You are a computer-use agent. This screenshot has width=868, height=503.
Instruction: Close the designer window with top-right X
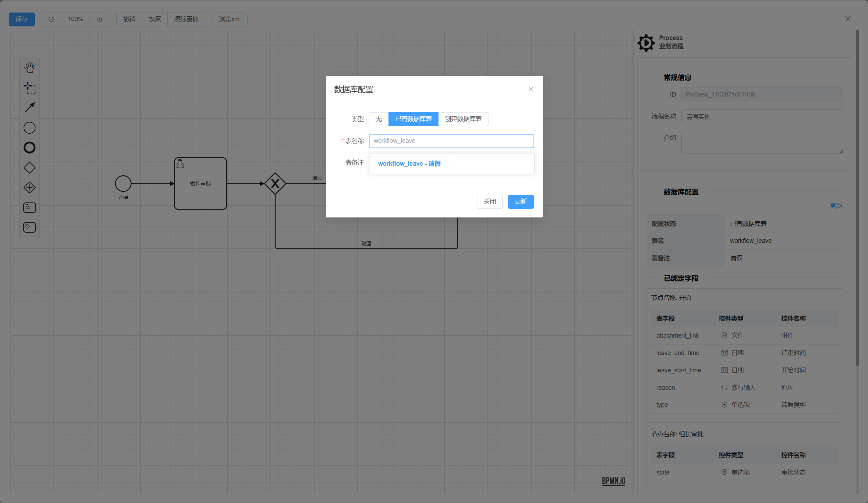[x=848, y=19]
